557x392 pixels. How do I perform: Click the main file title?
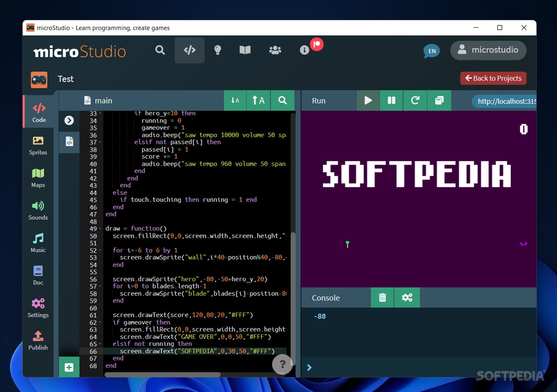tap(103, 101)
